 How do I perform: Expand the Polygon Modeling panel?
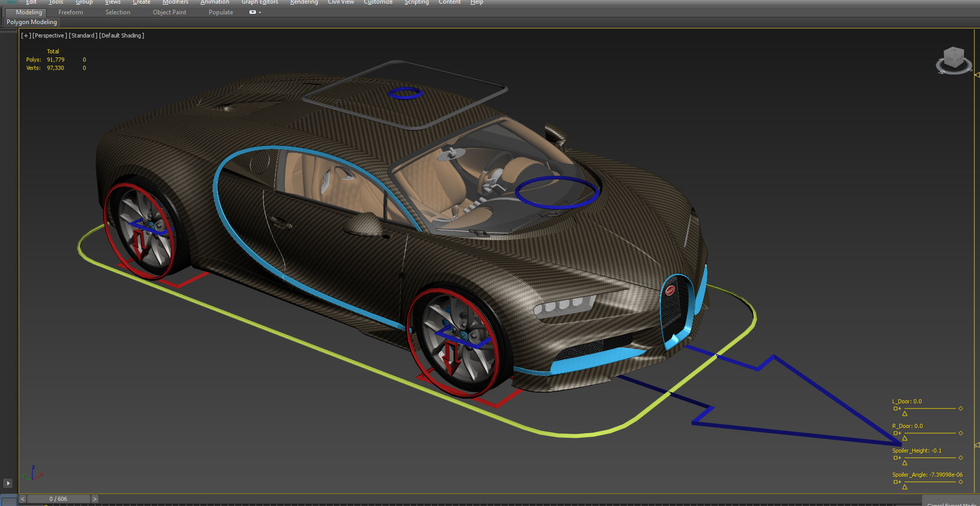(32, 22)
